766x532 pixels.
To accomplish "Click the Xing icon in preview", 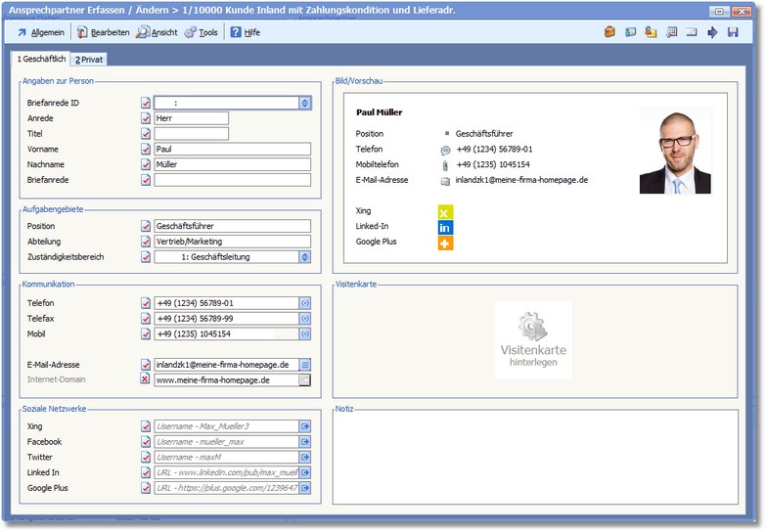I will (445, 211).
